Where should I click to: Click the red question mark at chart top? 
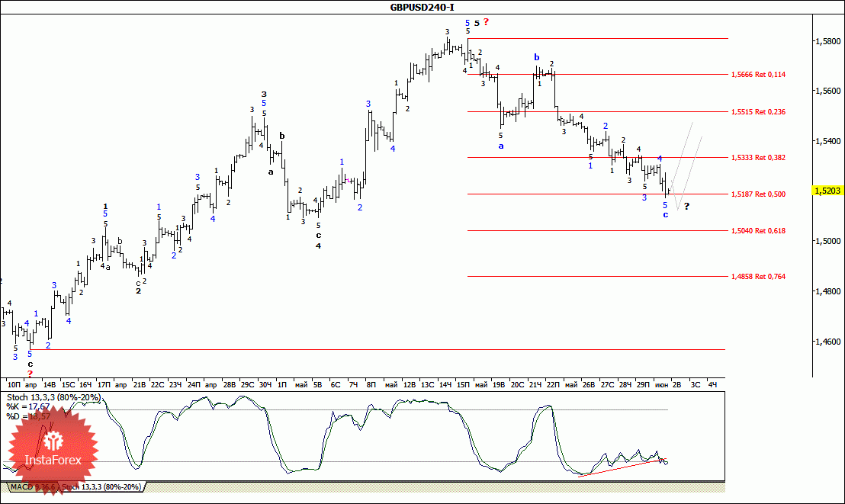pos(486,22)
